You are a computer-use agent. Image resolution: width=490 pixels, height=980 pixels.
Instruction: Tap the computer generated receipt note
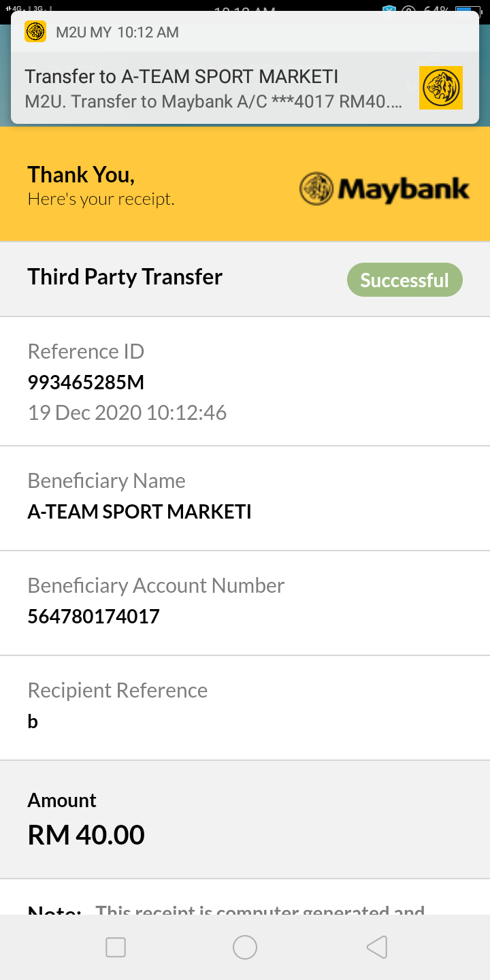[x=260, y=909]
